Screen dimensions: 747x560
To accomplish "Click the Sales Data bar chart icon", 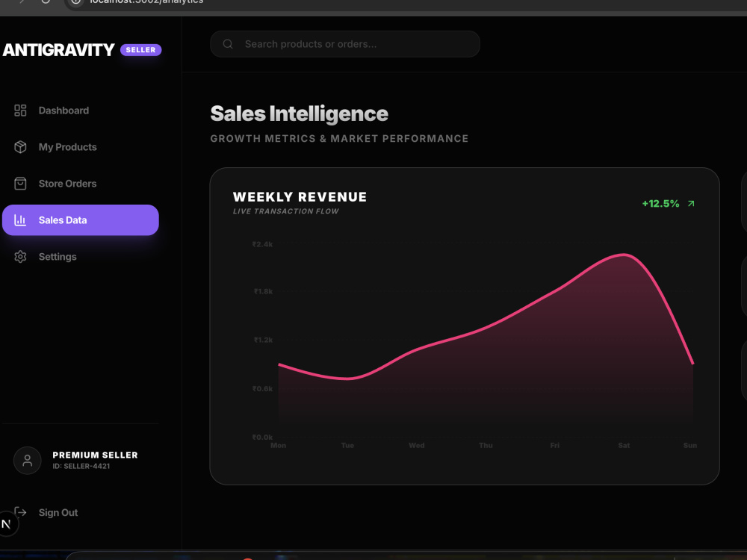I will pos(20,220).
